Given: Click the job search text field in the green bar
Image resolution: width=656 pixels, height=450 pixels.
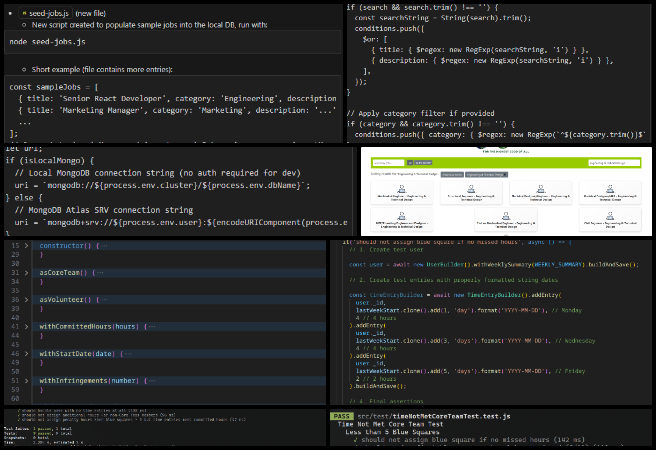Looking at the screenshot, I should point(388,162).
